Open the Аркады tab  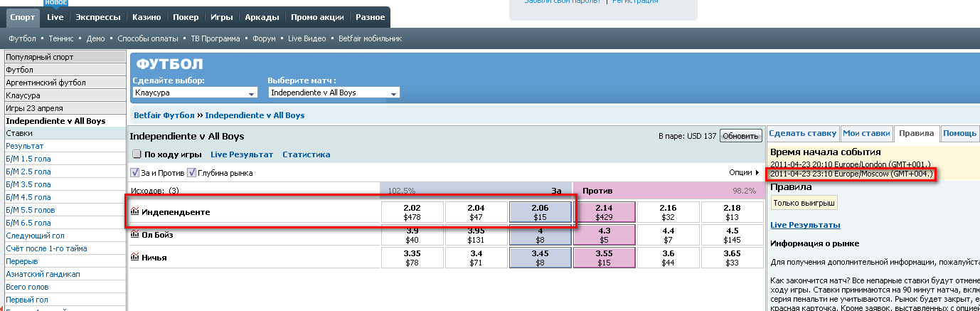(x=262, y=17)
